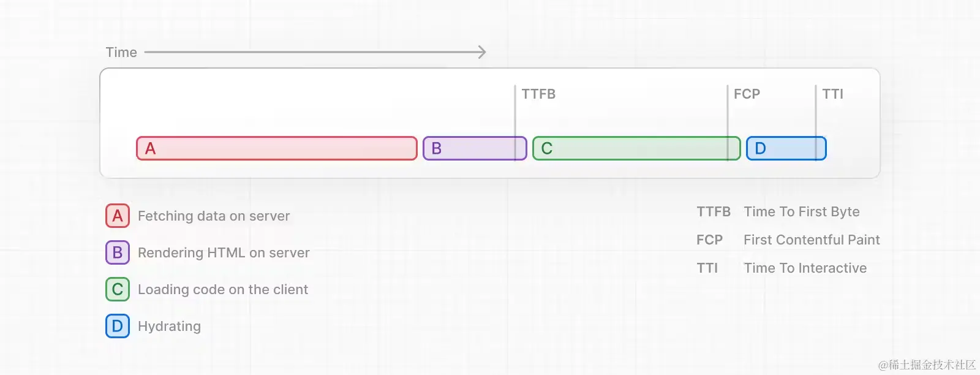Screen dimensions: 980x375
Task: Click the Time axis label
Action: [121, 52]
